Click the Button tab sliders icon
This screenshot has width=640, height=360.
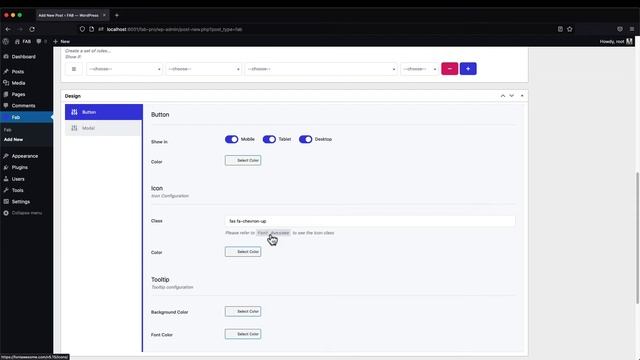click(x=74, y=112)
